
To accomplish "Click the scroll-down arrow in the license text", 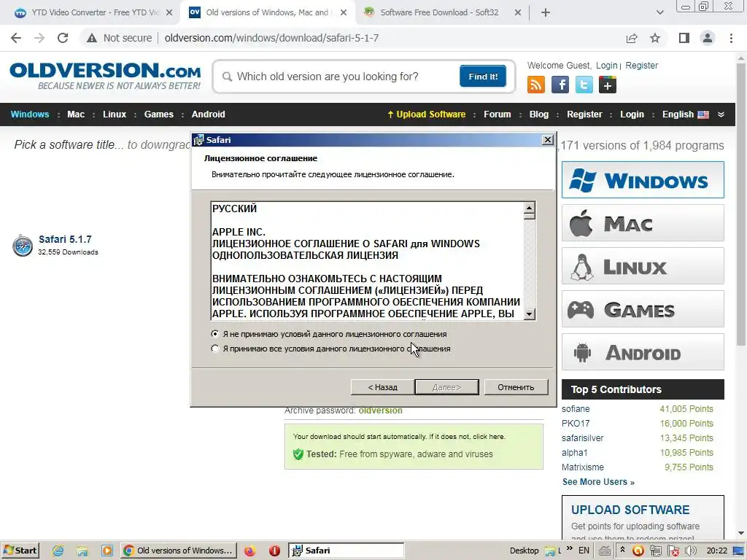I will pyautogui.click(x=530, y=314).
